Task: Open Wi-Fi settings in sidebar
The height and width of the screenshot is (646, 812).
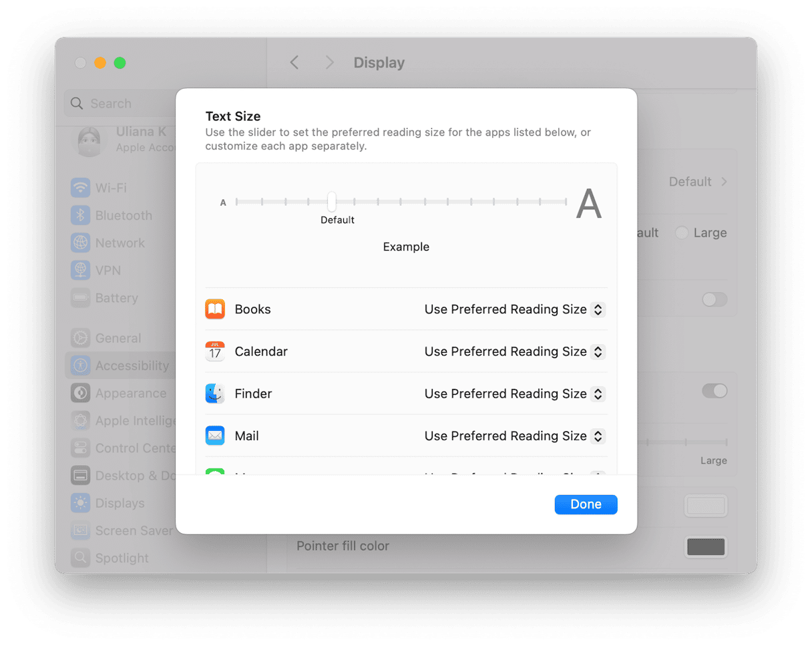Action: click(x=81, y=188)
